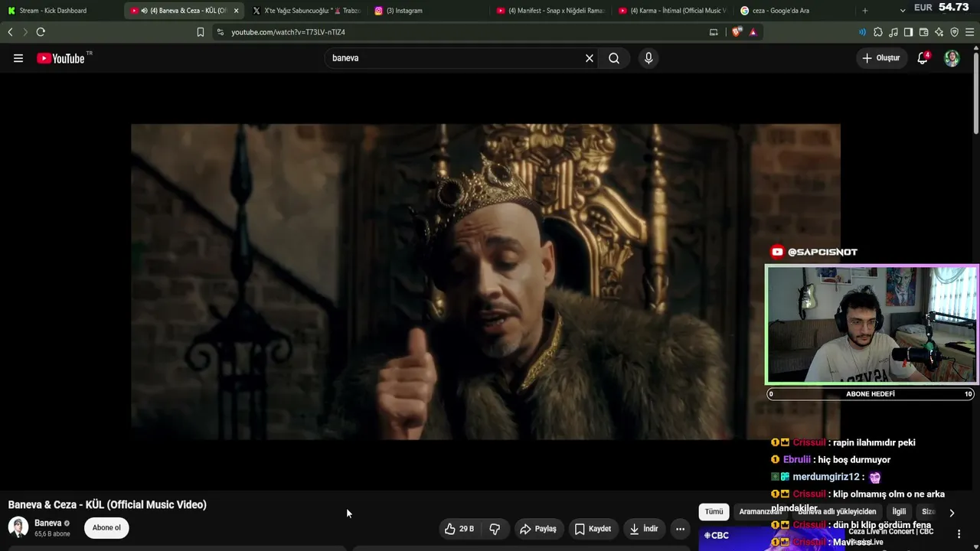Click the blue audio-wave extension icon

(862, 32)
